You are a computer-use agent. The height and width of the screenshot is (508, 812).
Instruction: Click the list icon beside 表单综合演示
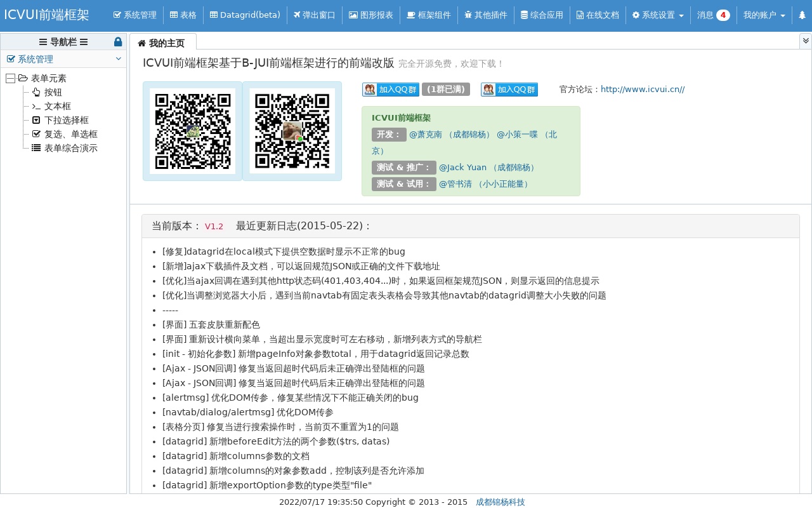[x=36, y=148]
